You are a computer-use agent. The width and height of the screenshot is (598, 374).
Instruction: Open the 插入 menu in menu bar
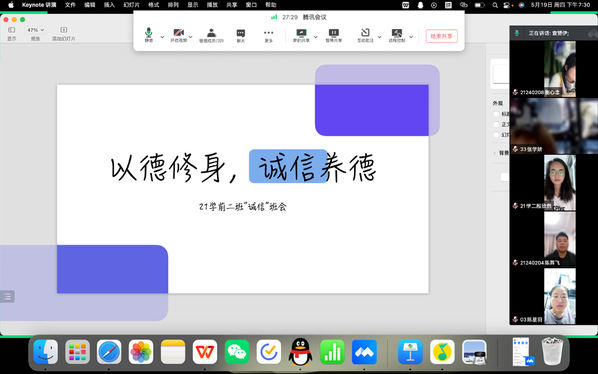click(x=109, y=5)
